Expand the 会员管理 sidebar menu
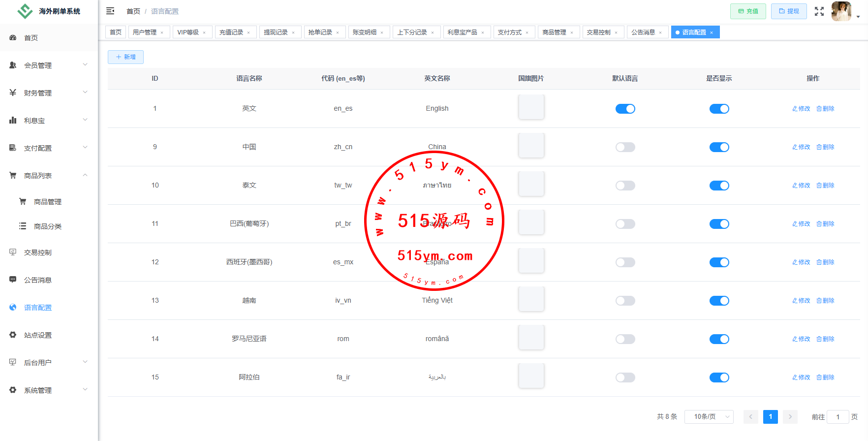 click(49, 65)
